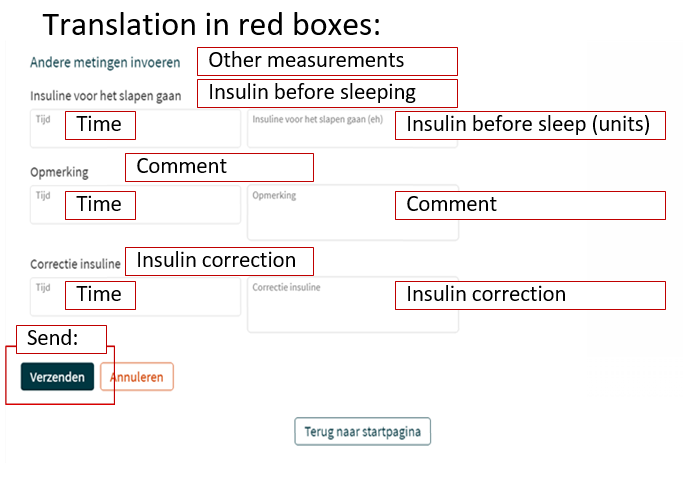Select the Insulin before sleeping translation box

(327, 93)
